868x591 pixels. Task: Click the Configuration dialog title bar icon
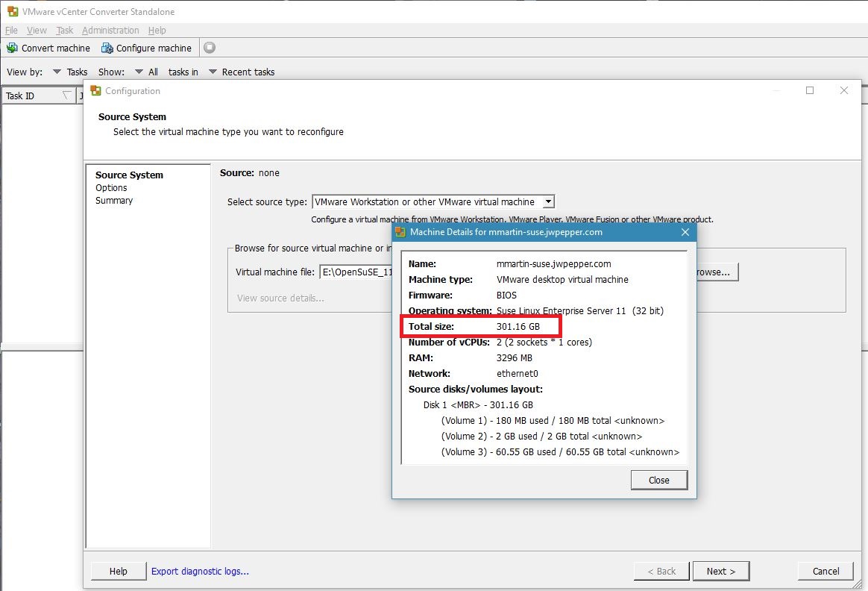pos(95,90)
